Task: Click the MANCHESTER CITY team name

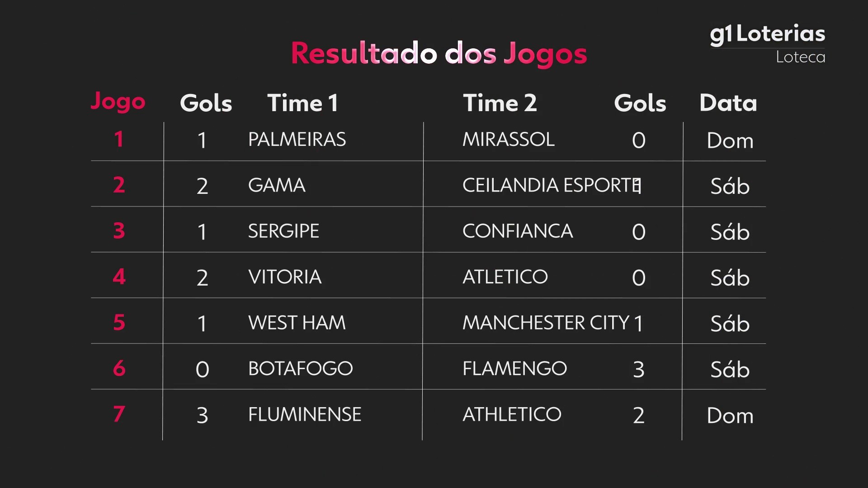Action: click(x=546, y=323)
